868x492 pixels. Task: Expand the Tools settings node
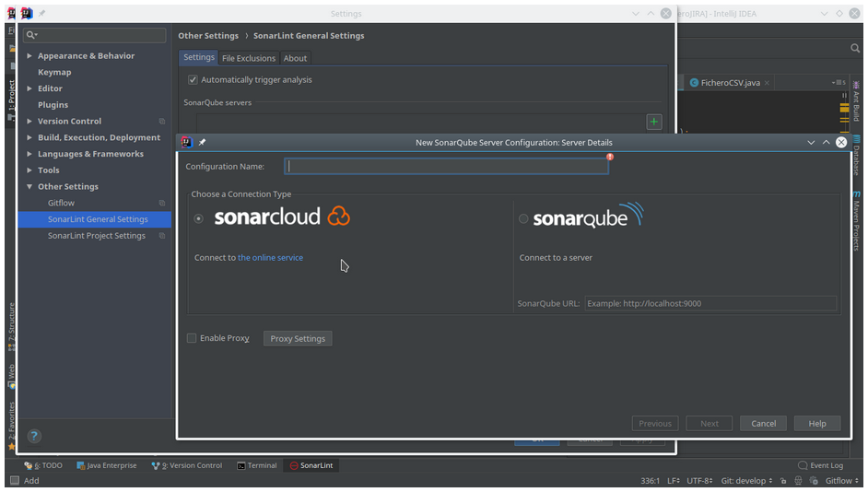[29, 170]
